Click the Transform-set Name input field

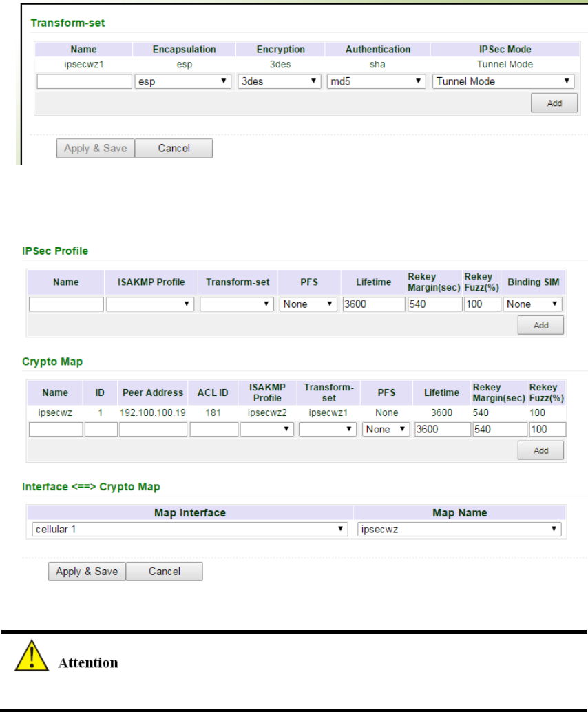click(x=85, y=81)
